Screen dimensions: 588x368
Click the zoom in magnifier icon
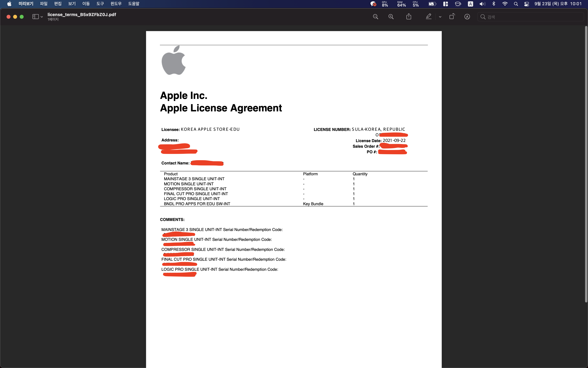[x=391, y=17]
